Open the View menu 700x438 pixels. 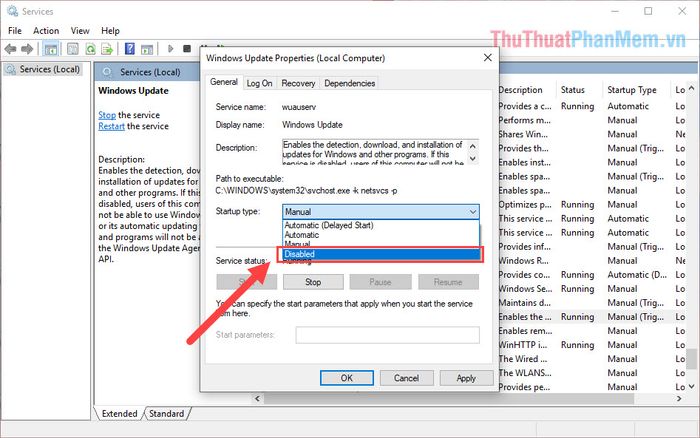click(80, 31)
